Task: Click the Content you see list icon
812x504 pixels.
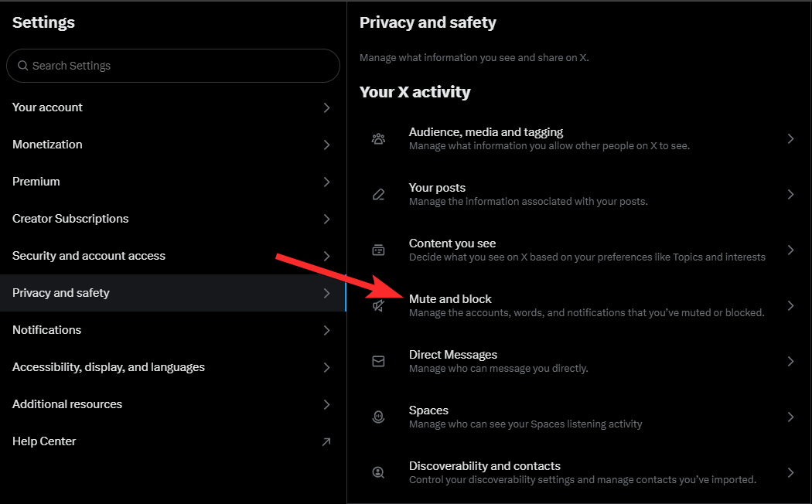Action: pyautogui.click(x=378, y=250)
